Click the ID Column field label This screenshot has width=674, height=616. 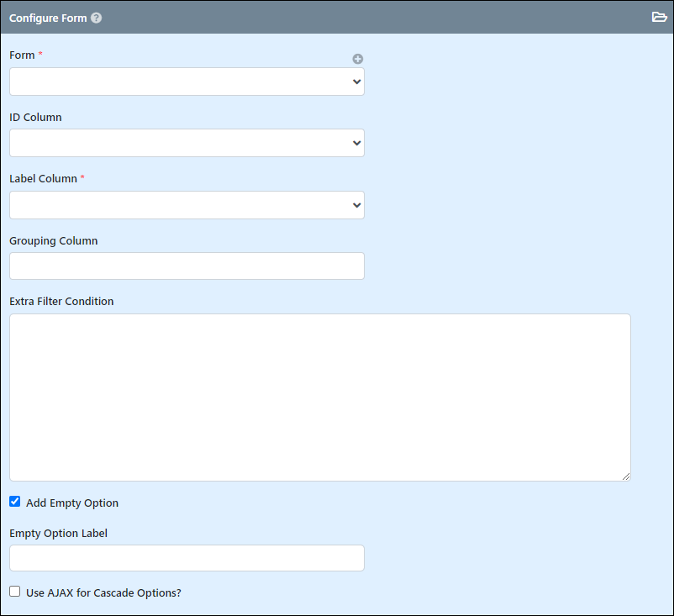35,117
